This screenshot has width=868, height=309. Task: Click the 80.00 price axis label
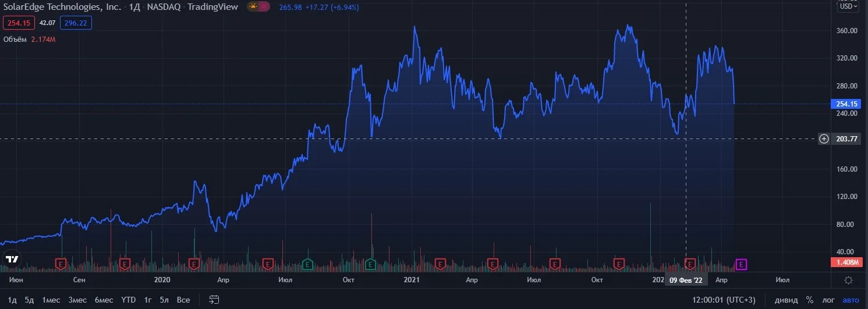pyautogui.click(x=845, y=224)
